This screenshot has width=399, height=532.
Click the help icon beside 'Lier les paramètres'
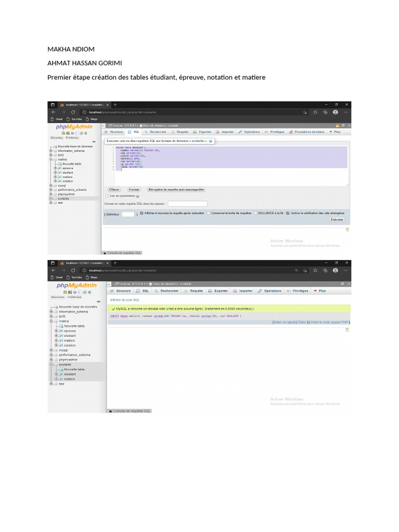tap(138, 196)
